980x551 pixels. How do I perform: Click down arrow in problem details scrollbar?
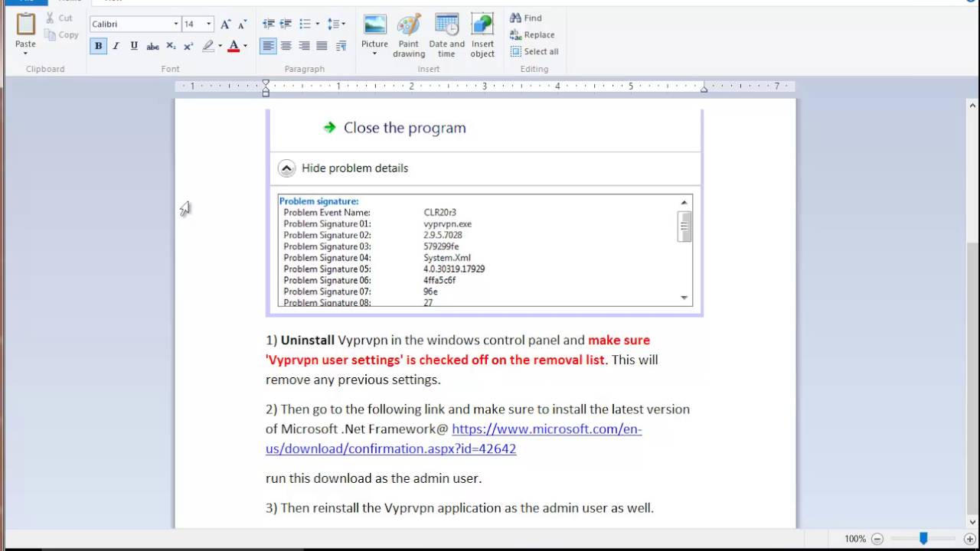[684, 298]
